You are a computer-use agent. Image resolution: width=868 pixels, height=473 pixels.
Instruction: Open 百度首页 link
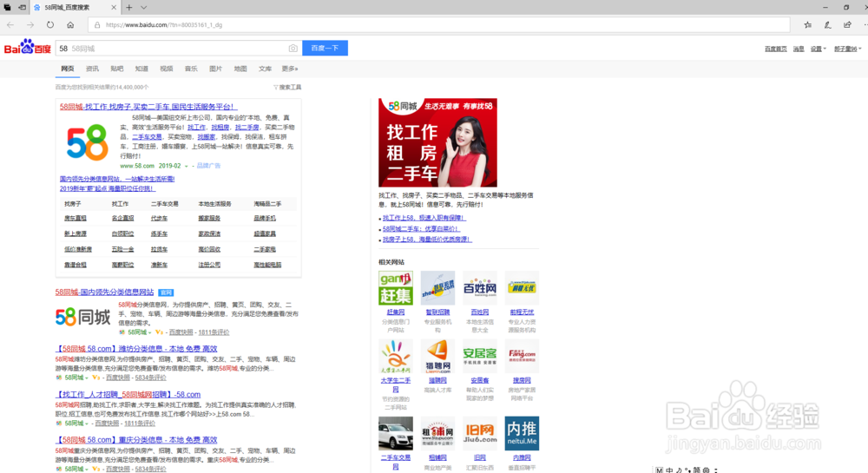pyautogui.click(x=775, y=49)
